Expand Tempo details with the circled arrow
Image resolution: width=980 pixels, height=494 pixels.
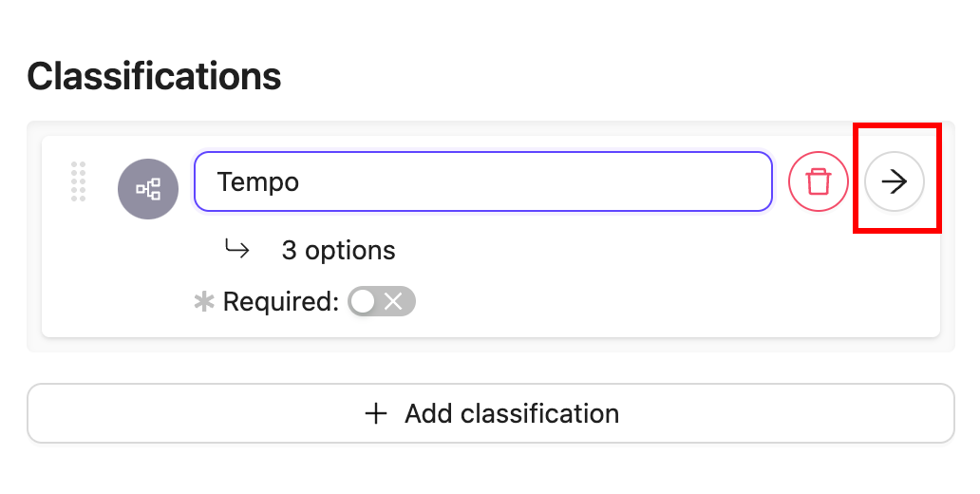[x=894, y=182]
